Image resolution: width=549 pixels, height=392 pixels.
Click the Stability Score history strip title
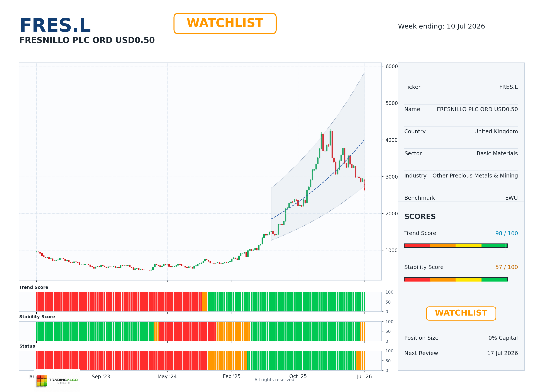(x=37, y=317)
